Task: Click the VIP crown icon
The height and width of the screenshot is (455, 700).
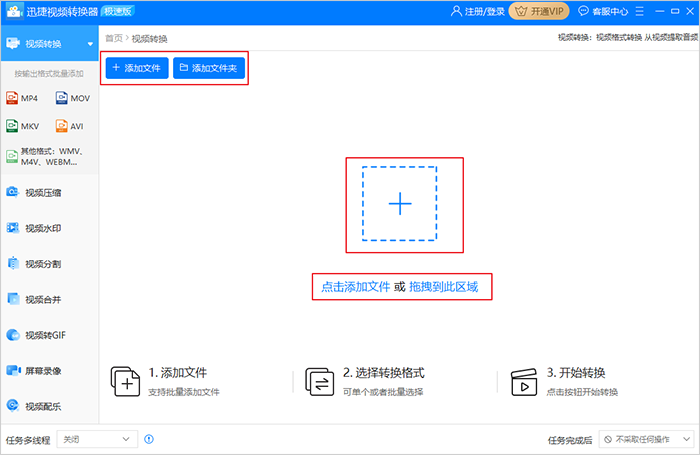Action: coord(521,11)
